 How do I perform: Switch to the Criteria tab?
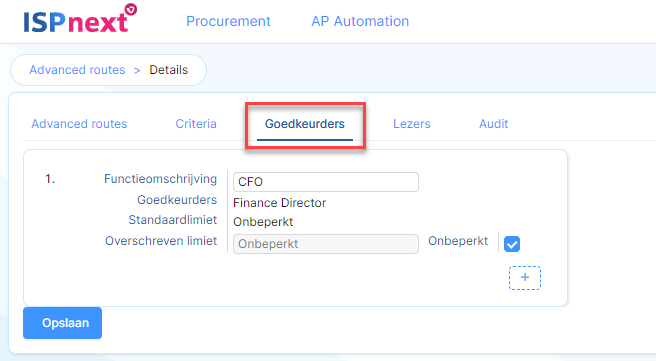(x=196, y=124)
